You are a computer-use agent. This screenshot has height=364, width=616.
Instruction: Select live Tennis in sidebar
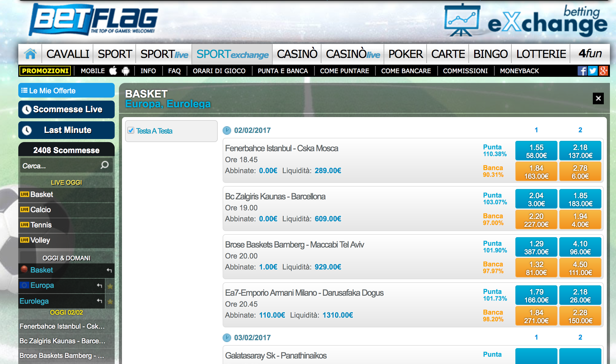click(x=66, y=225)
